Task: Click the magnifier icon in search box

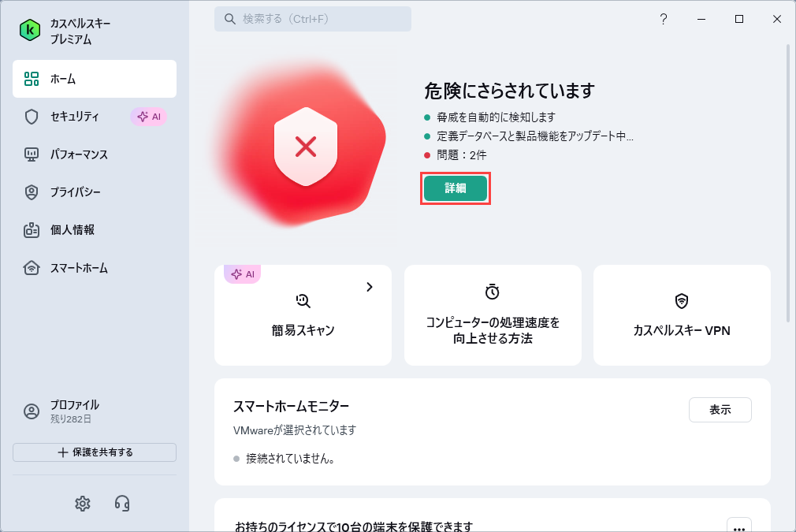Action: coord(230,19)
